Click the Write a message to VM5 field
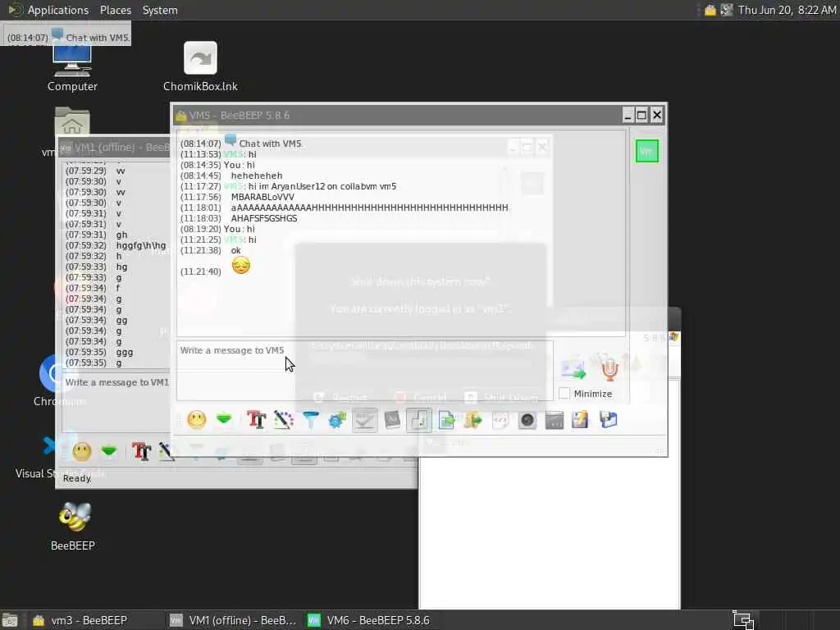840x630 pixels. (x=364, y=371)
